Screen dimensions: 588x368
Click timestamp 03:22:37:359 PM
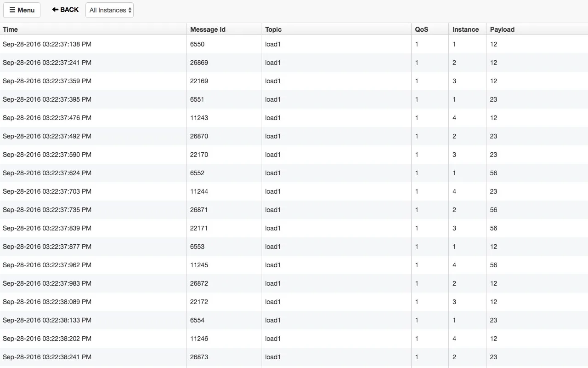(x=47, y=81)
